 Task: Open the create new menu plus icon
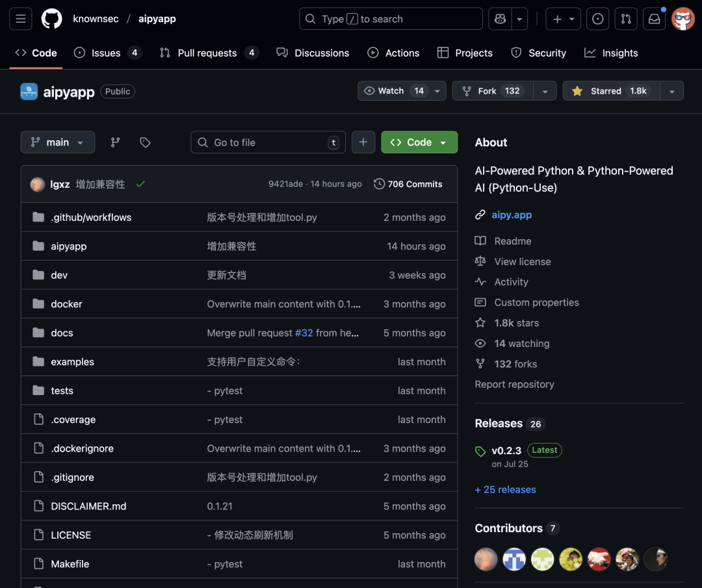[558, 19]
